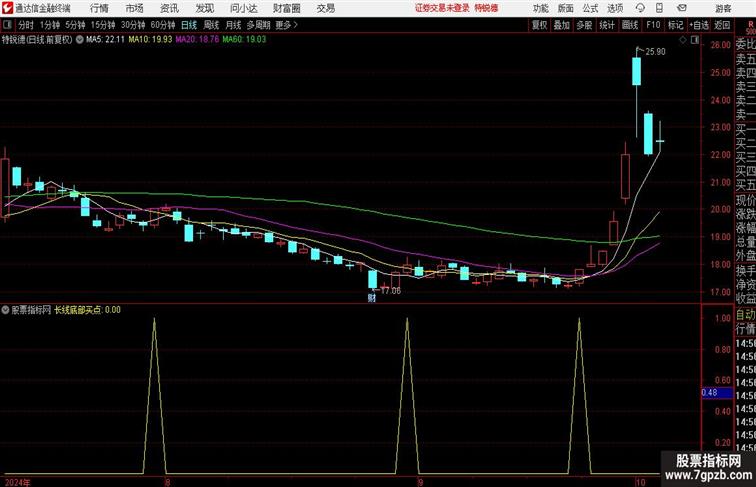This screenshot has width=756, height=487.
Task: Add stock via +自选 button
Action: [699, 25]
